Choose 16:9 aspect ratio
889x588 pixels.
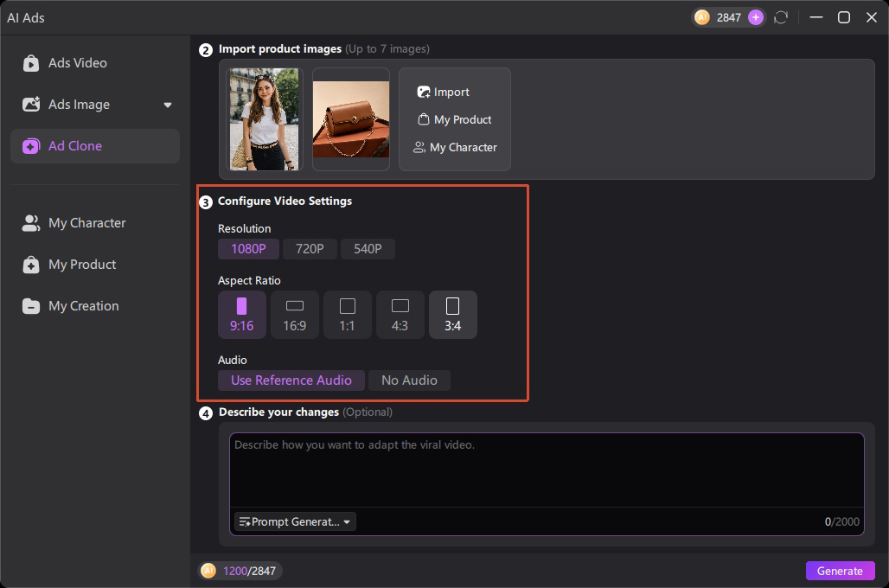coord(295,315)
